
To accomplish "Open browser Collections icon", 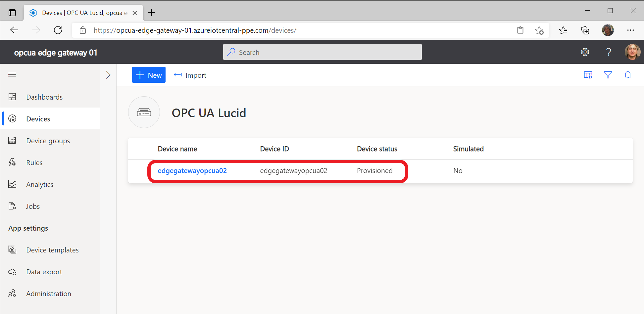I will pyautogui.click(x=585, y=30).
